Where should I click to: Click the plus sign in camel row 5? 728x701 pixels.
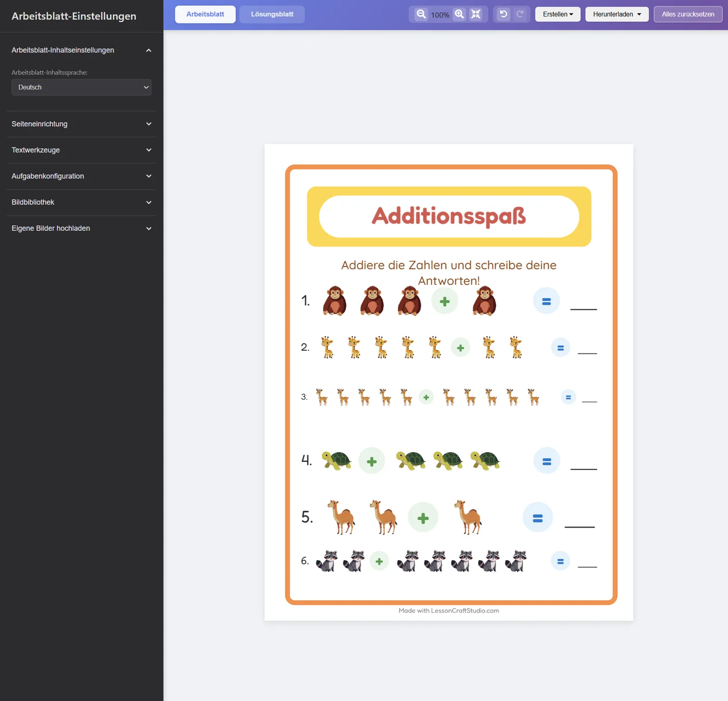pos(423,518)
